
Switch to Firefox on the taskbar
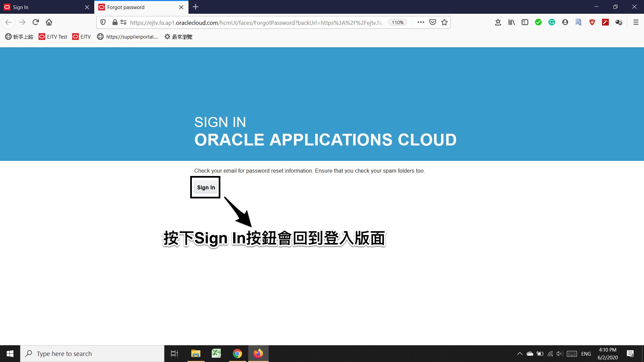click(258, 354)
